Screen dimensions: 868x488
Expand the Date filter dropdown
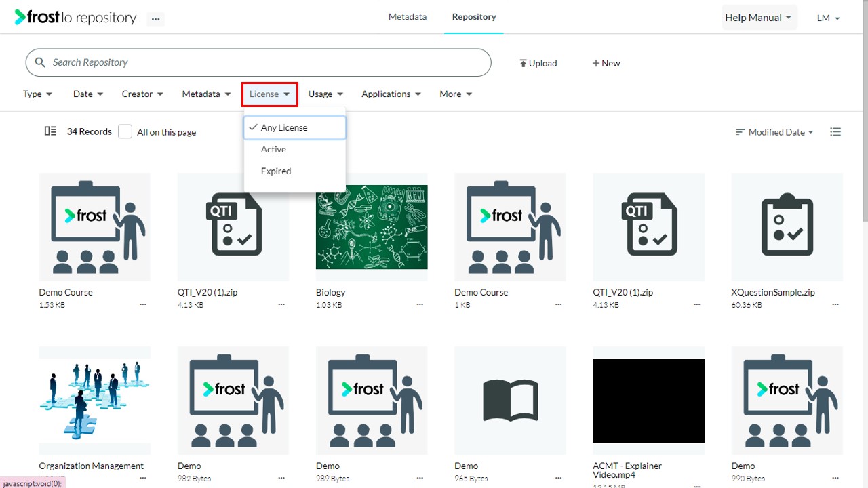88,94
